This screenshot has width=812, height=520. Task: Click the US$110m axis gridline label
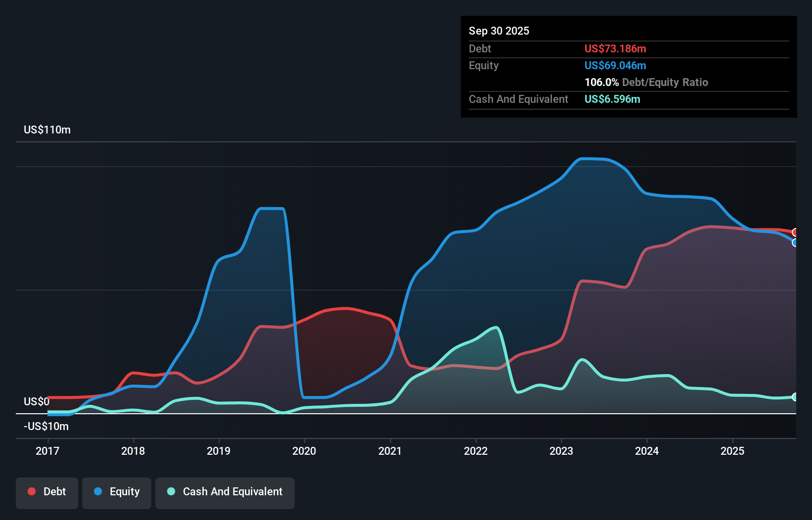[47, 130]
